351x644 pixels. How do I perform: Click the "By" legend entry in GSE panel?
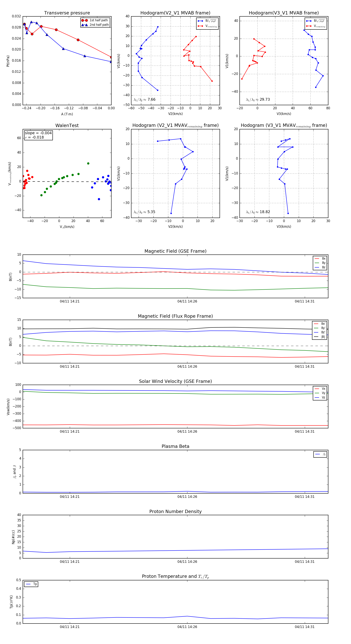click(x=320, y=263)
